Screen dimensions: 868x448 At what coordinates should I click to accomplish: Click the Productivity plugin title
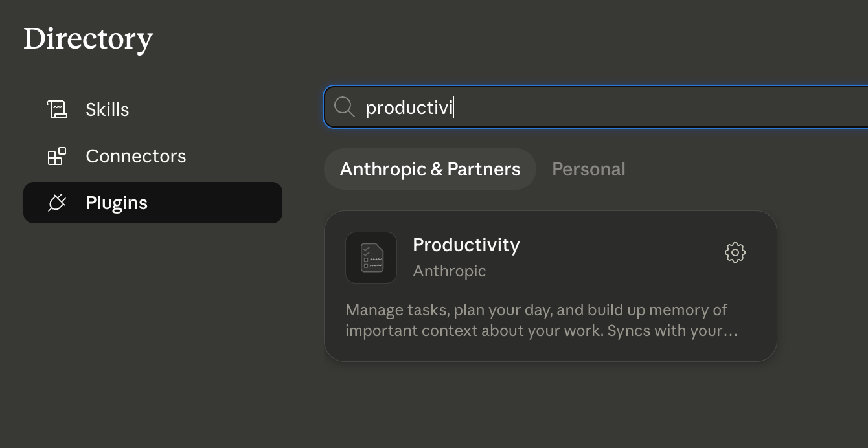(x=466, y=245)
